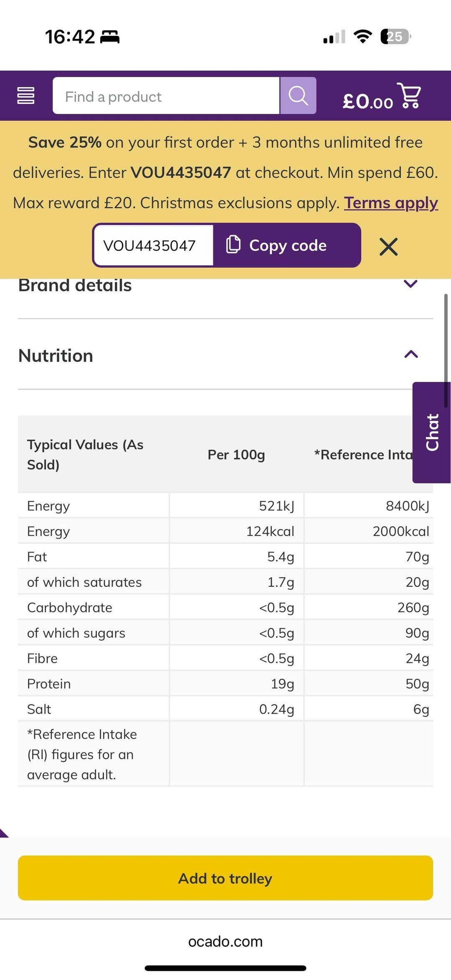Tap the Wi-Fi status icon

[x=362, y=37]
